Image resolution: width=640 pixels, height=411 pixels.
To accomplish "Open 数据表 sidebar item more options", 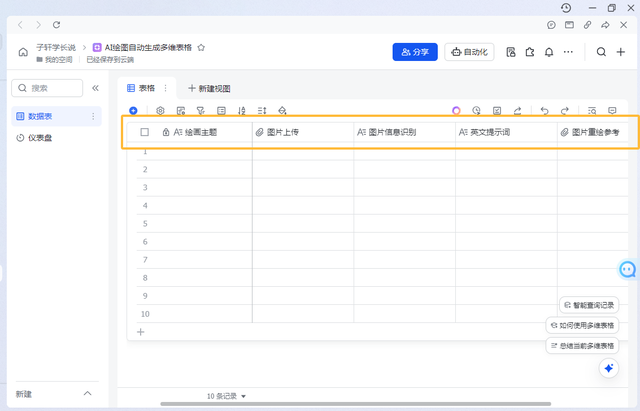I will coord(93,116).
